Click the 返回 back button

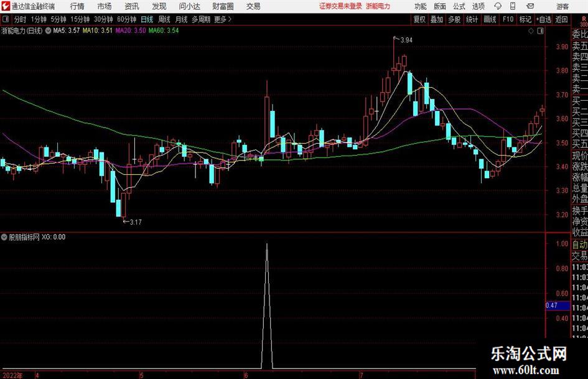click(561, 19)
